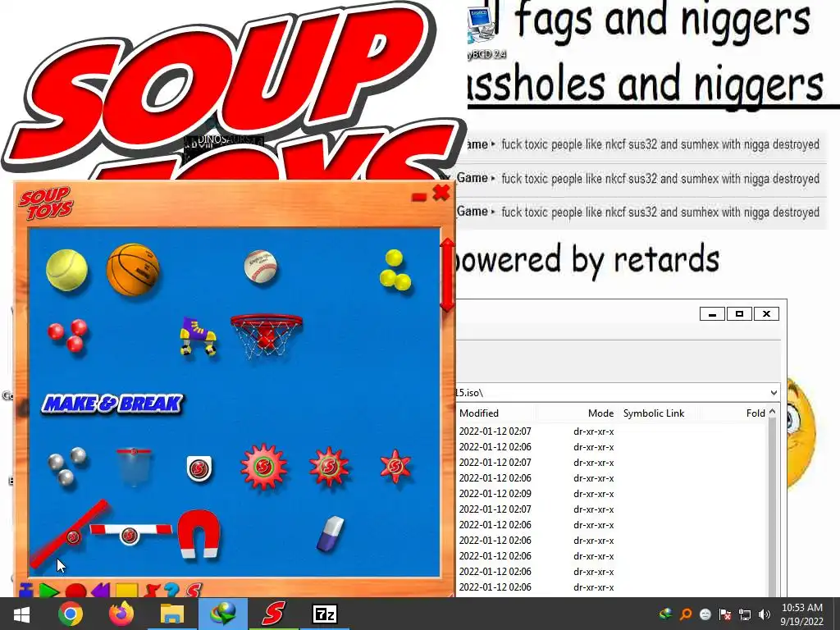
Task: Select the basketball toy
Action: click(x=133, y=269)
